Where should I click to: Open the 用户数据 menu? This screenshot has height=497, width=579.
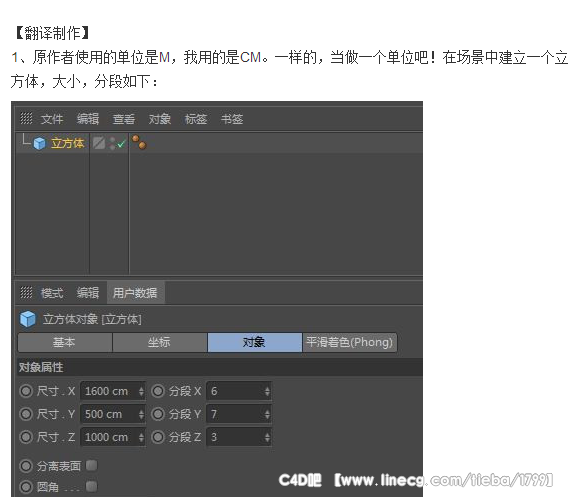135,293
